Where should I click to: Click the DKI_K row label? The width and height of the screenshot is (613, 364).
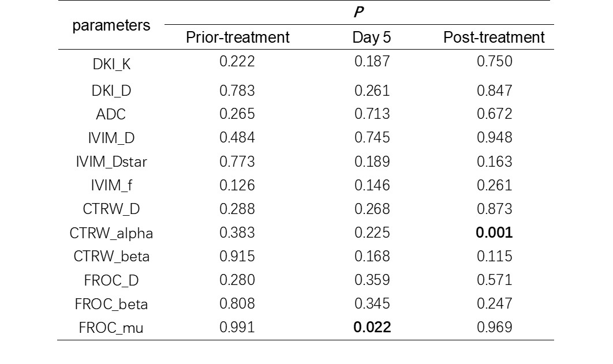pos(111,65)
